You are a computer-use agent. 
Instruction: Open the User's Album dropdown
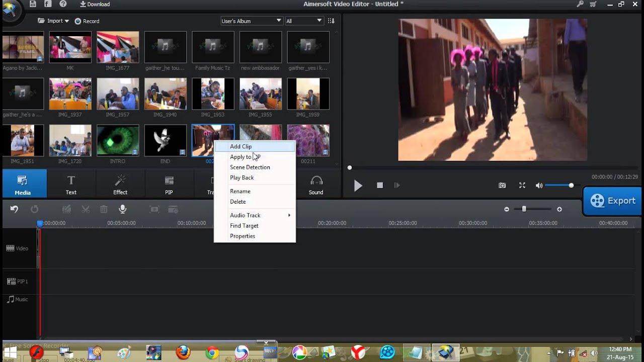pyautogui.click(x=252, y=21)
